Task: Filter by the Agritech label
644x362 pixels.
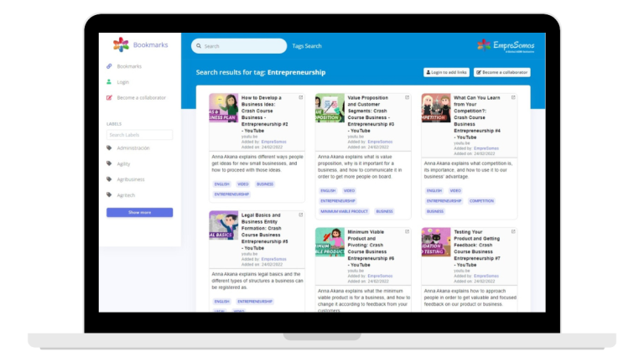Action: click(x=126, y=195)
